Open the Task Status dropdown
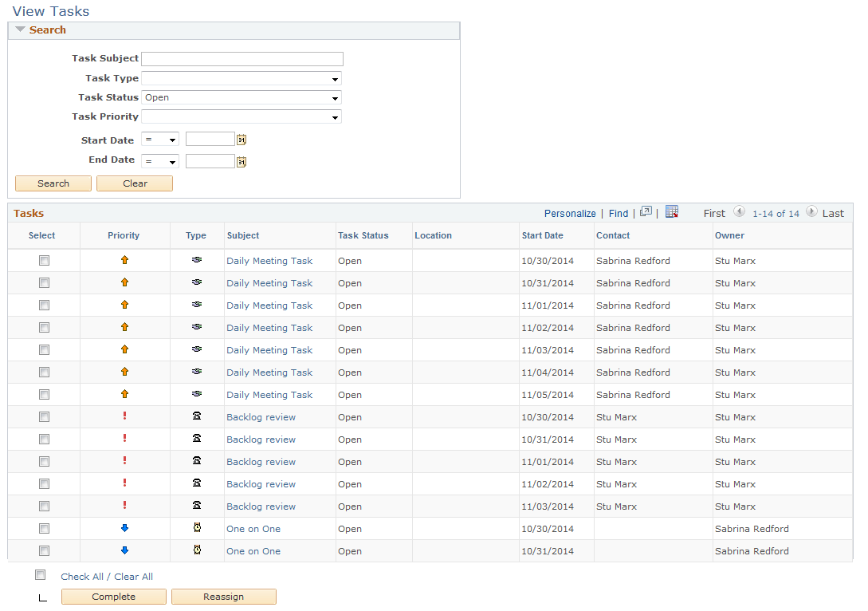Image resolution: width=868 pixels, height=611 pixels. (x=336, y=97)
